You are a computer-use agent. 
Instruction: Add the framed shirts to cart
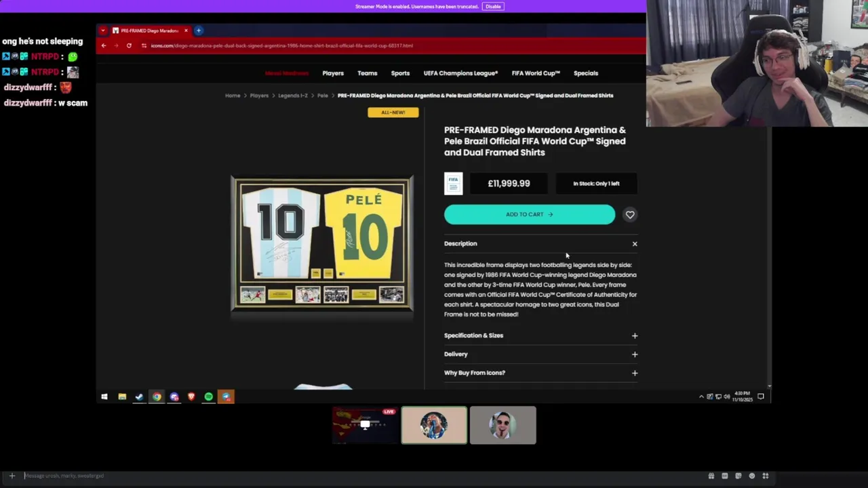click(530, 214)
